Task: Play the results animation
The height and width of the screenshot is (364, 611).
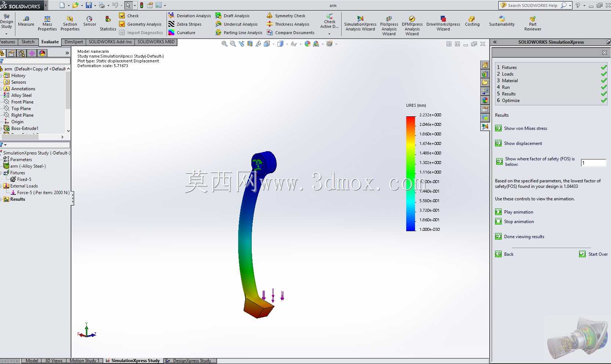Action: click(514, 212)
